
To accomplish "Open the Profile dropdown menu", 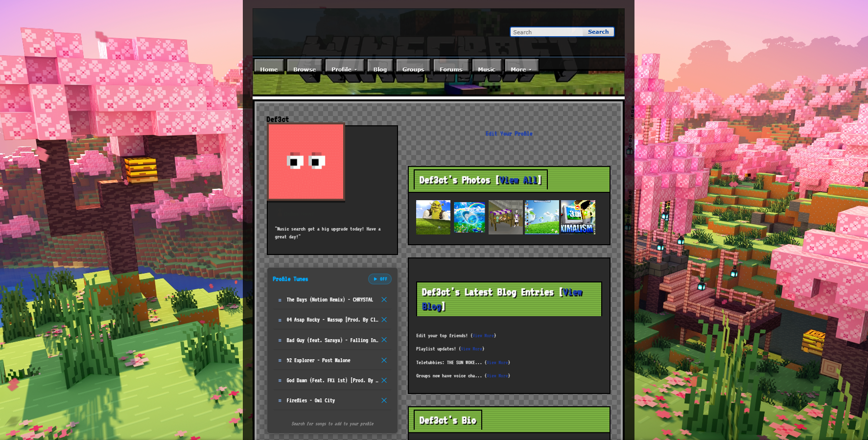I will click(344, 66).
